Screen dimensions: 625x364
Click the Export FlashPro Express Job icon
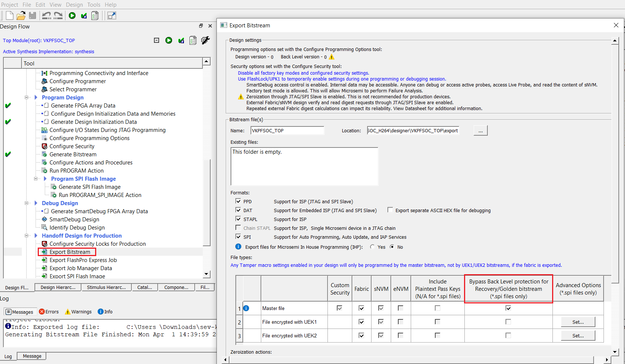click(x=44, y=260)
